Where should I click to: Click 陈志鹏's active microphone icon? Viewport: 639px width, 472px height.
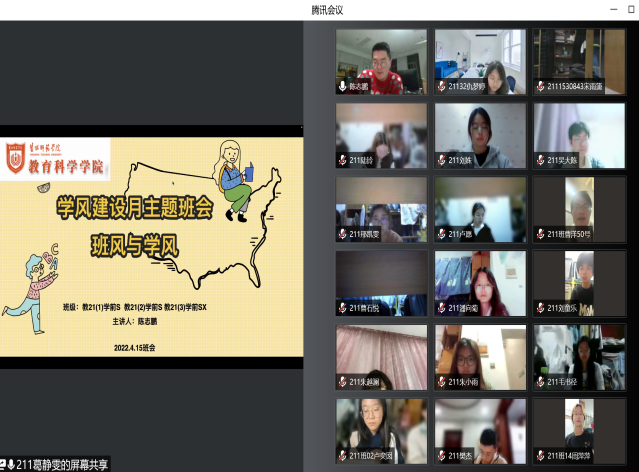(342, 87)
